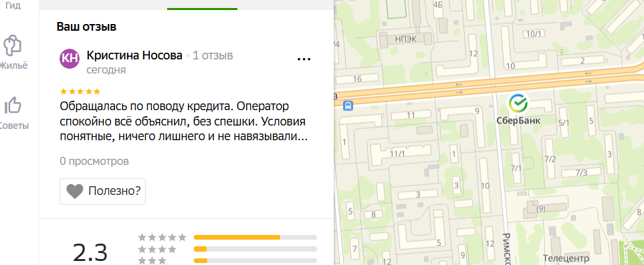Click the 0 просмотров counter
Image resolution: width=644 pixels, height=265 pixels.
(94, 162)
